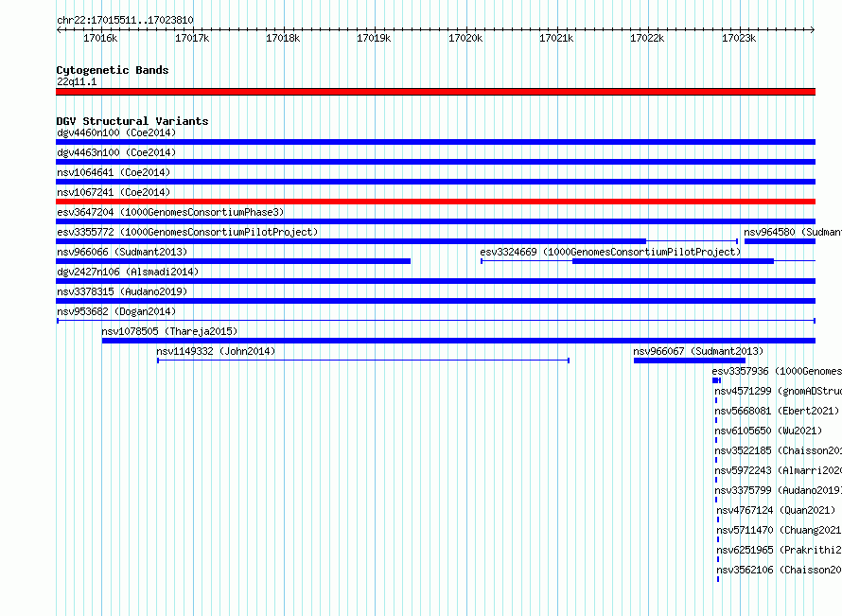Click the blue bar under dgv2427n106
This screenshot has height=616, width=842.
click(x=435, y=281)
